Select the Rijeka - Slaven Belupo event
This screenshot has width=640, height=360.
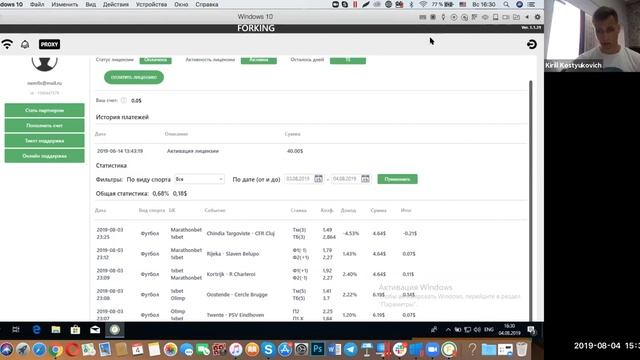pyautogui.click(x=233, y=254)
